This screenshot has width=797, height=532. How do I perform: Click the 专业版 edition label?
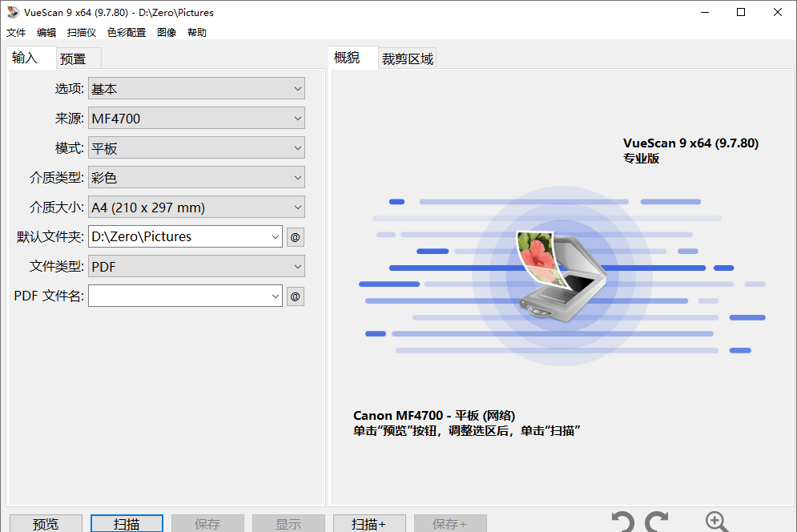[x=641, y=158]
